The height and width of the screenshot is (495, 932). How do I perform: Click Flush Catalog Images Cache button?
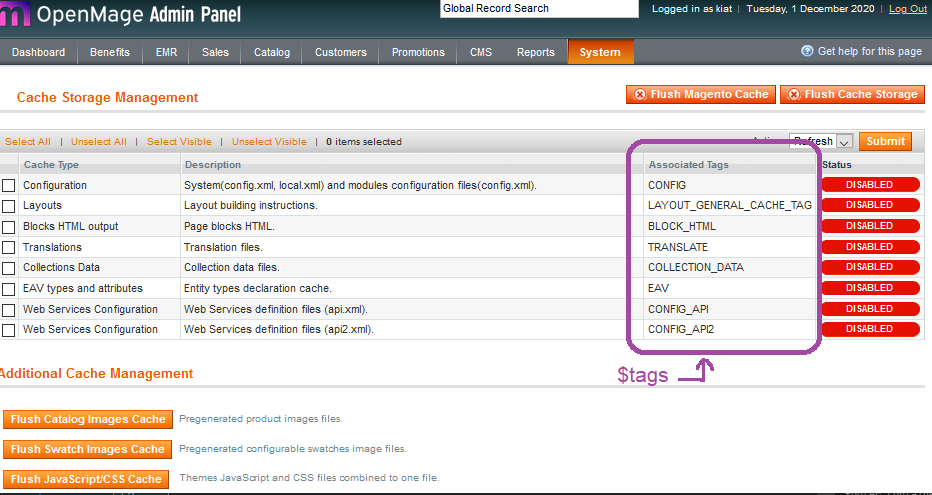pyautogui.click(x=88, y=419)
